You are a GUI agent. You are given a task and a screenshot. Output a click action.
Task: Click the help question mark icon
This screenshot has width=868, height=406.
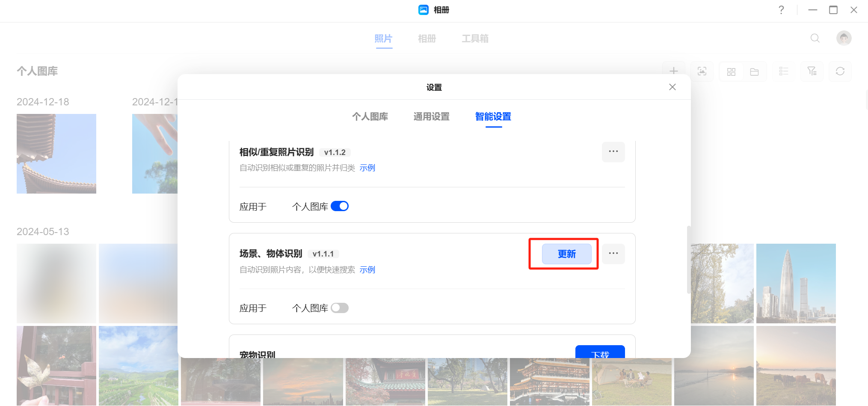pos(781,10)
